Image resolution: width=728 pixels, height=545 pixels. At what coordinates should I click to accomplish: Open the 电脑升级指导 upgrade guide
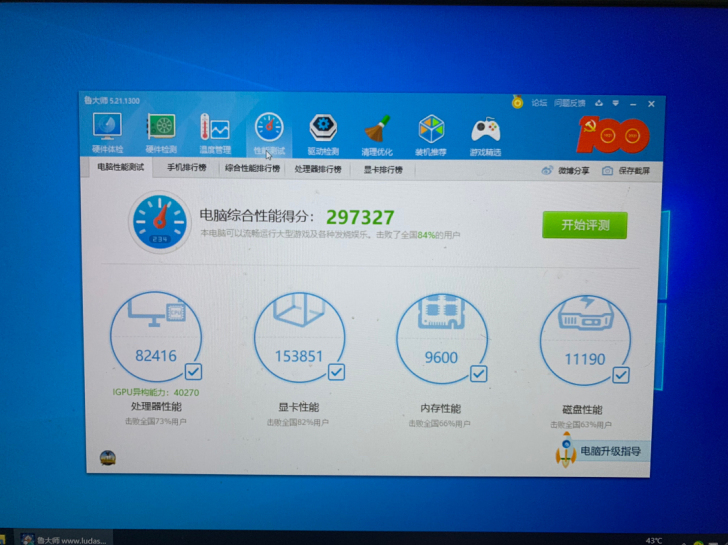click(611, 451)
